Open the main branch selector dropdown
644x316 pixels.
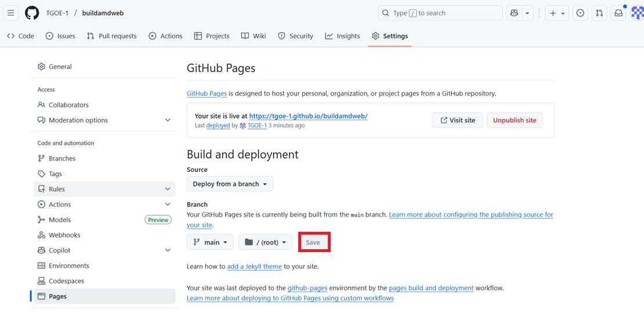pyautogui.click(x=210, y=242)
